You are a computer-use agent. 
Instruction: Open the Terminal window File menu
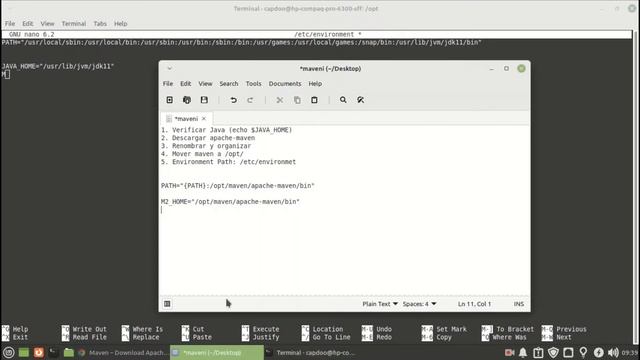coord(10,24)
